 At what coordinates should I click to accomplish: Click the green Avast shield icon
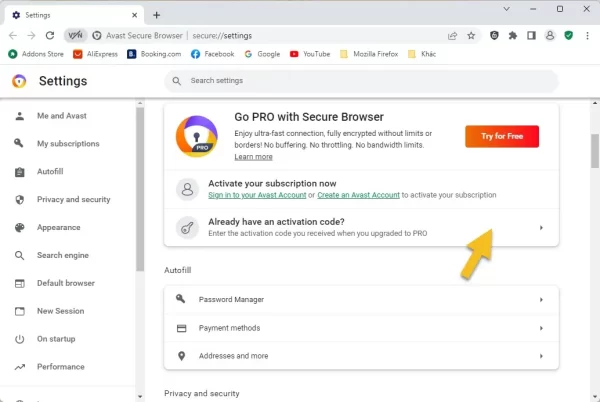coord(569,36)
